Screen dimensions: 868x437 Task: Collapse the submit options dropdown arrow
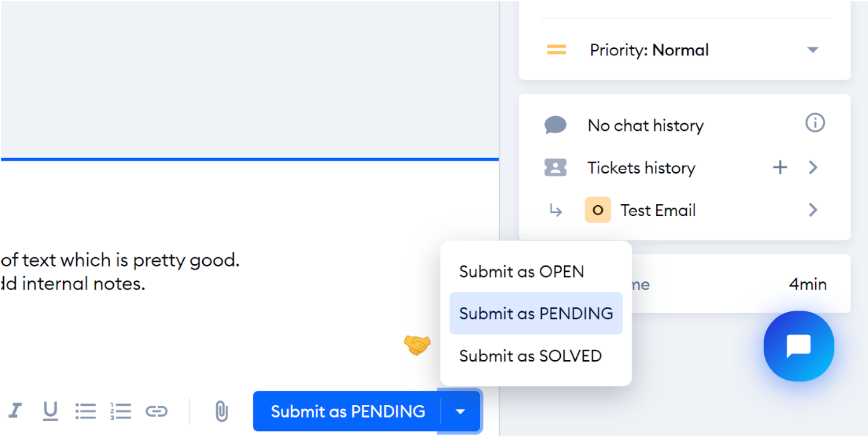click(x=460, y=412)
